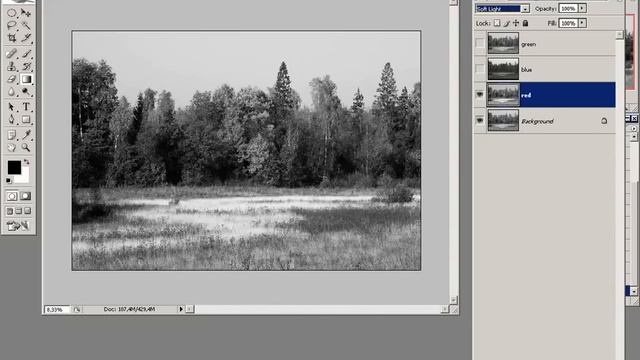Image resolution: width=640 pixels, height=360 pixels.
Task: Click the blue layer name
Action: point(527,70)
